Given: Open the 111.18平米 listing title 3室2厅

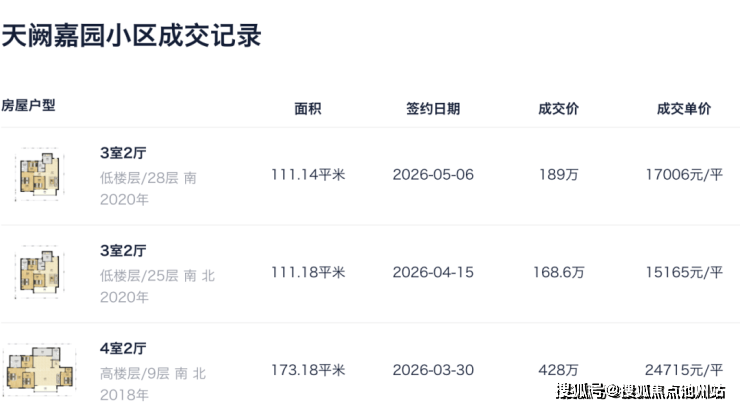Looking at the screenshot, I should coord(123,250).
